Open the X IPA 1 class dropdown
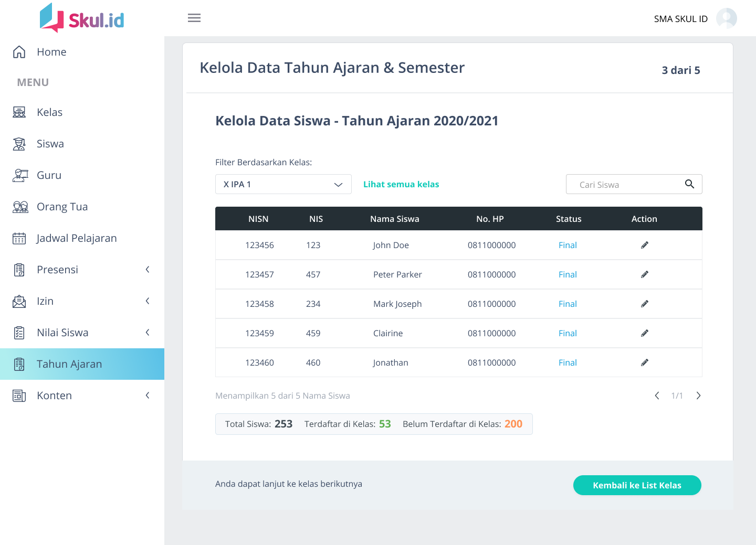 click(283, 184)
